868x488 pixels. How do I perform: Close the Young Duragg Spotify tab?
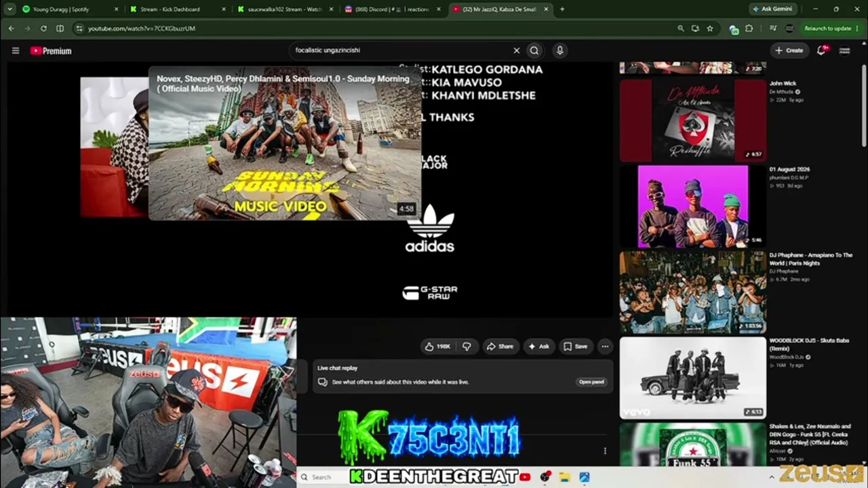pyautogui.click(x=116, y=9)
